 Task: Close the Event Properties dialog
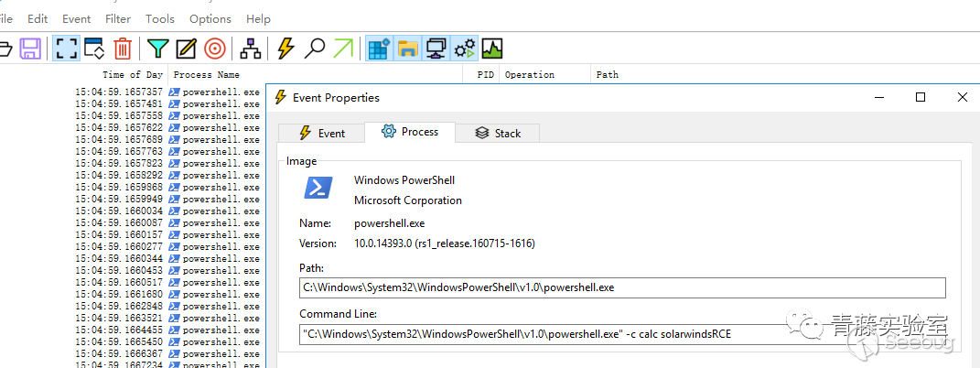click(962, 97)
